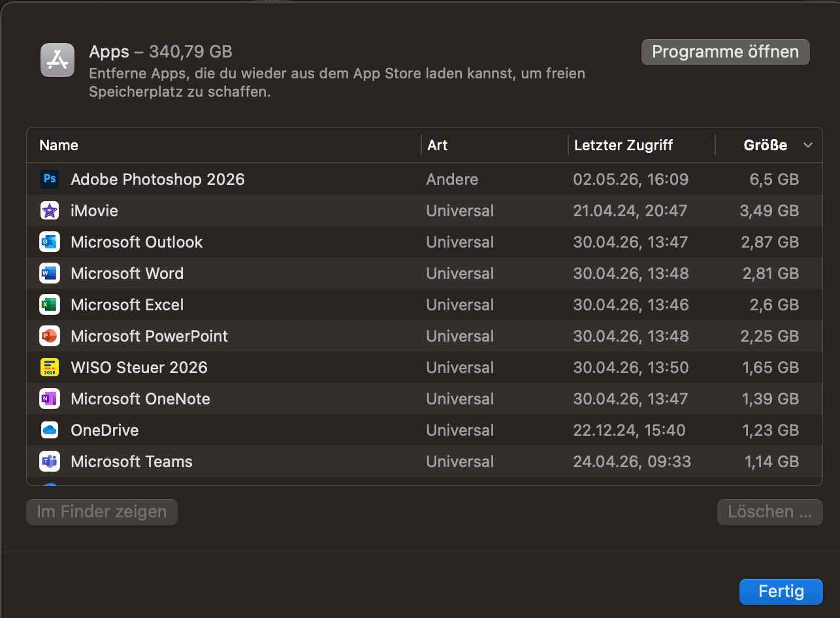Select the WISO Steuer 2026 icon
Screen dimensions: 840x618
pos(50,367)
